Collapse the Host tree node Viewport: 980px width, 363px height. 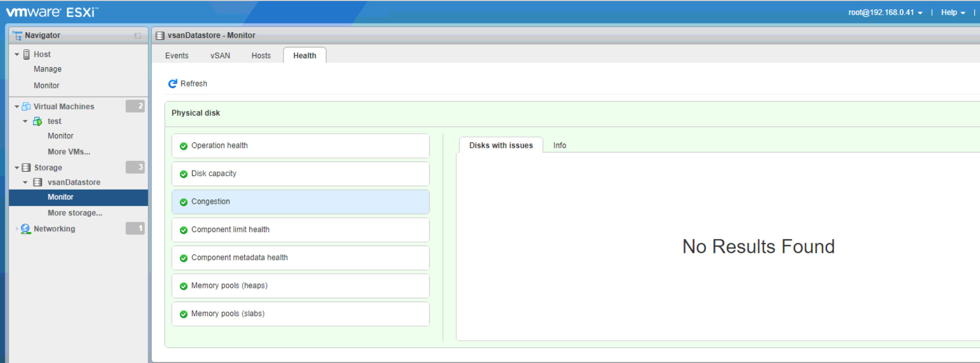click(x=17, y=55)
